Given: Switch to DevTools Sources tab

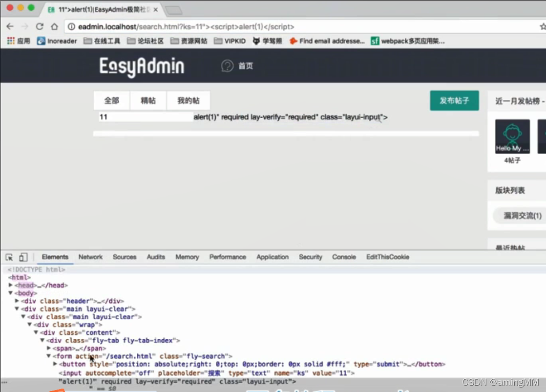Looking at the screenshot, I should click(x=125, y=257).
